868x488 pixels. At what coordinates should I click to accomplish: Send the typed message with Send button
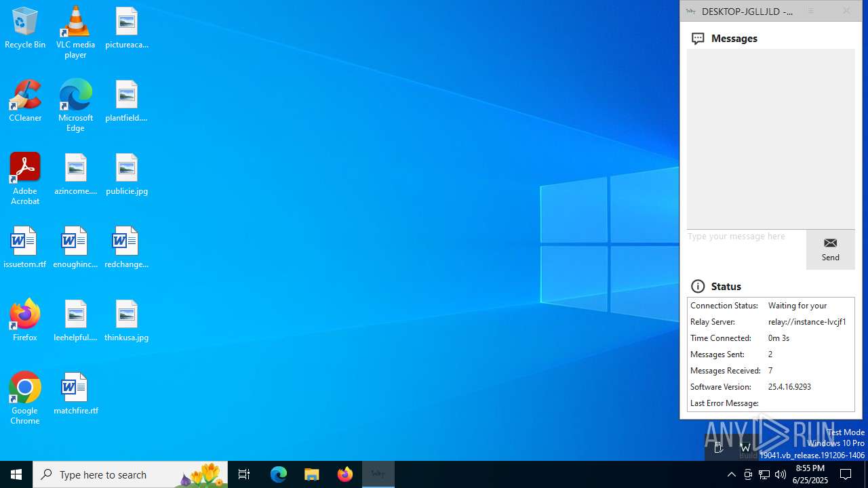tap(831, 249)
